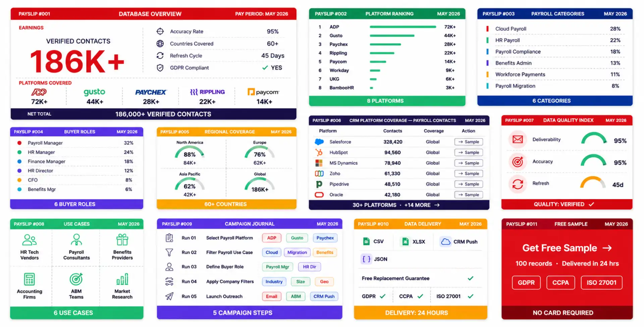Image resolution: width=644 pixels, height=327 pixels.
Task: Click the Run 02 filter funnel icon
Action: (169, 252)
